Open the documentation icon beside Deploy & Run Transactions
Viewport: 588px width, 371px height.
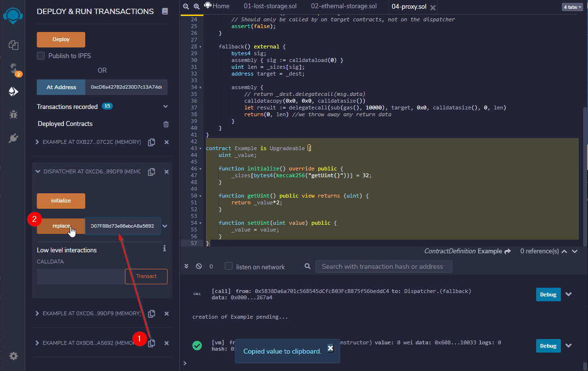pos(165,11)
